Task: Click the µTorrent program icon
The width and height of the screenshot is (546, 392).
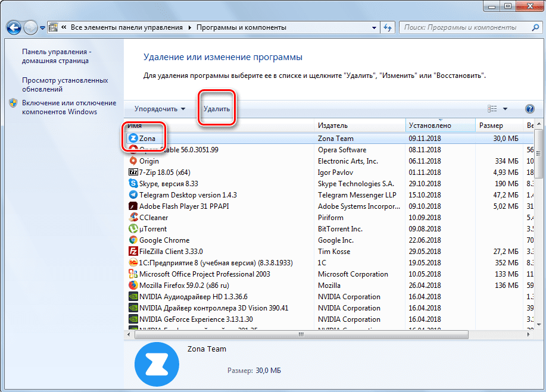Action: [133, 228]
